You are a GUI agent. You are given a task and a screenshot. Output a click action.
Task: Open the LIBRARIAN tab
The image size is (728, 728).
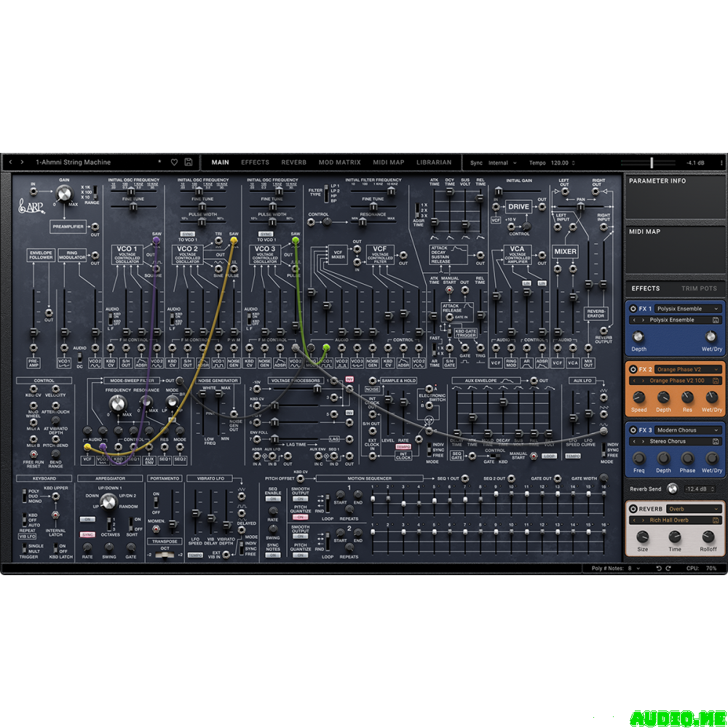point(434,162)
